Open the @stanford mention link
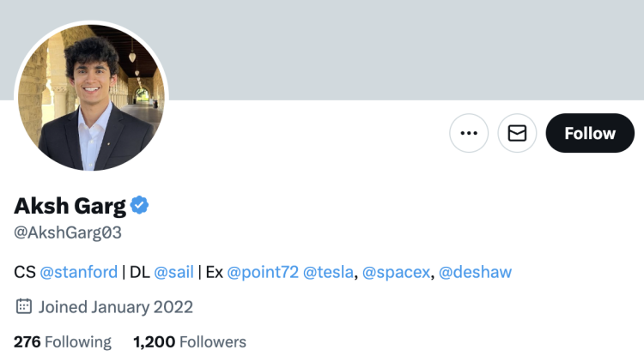The image size is (644, 356). [x=79, y=272]
